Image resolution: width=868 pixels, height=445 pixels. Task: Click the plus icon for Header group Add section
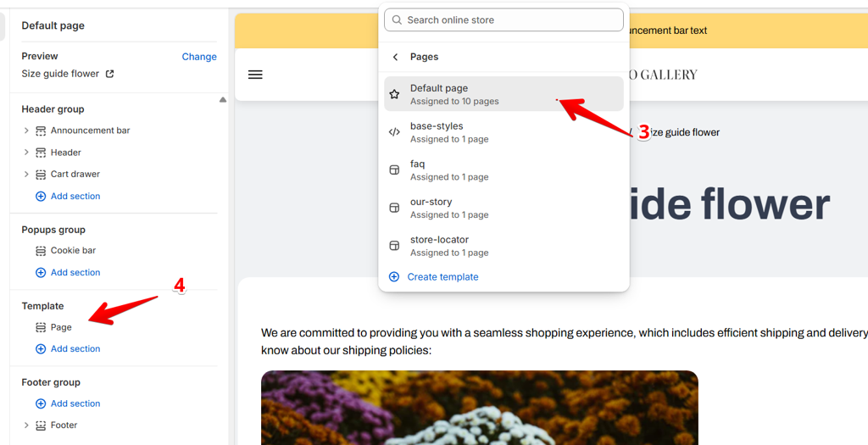(x=41, y=196)
